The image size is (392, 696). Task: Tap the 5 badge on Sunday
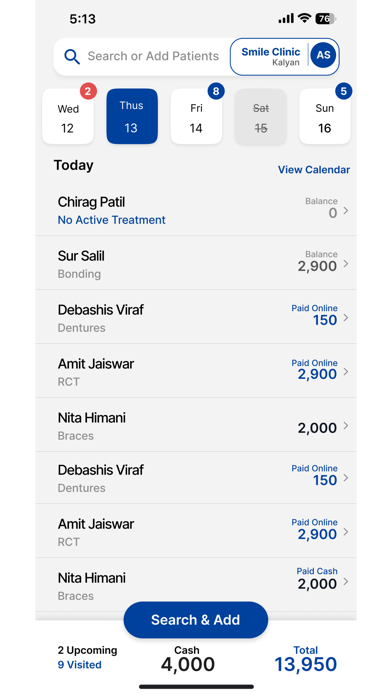(344, 91)
